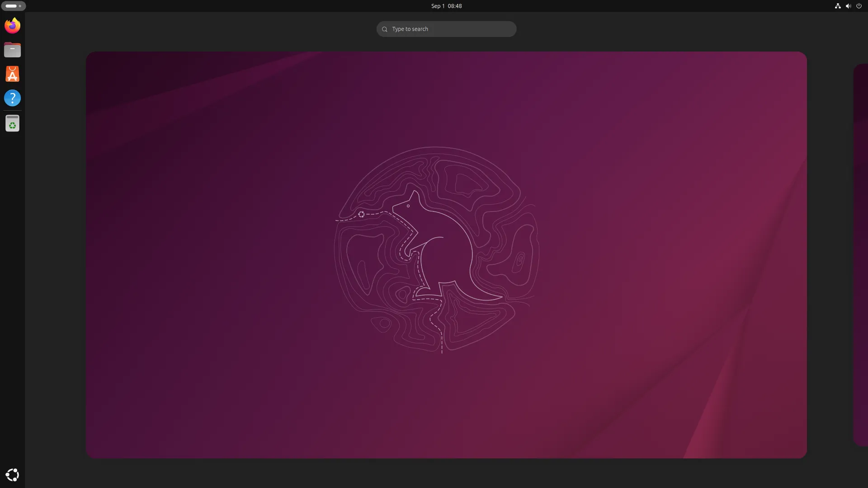Viewport: 868px width, 488px height.
Task: Open the Files manager dock icon
Action: [x=12, y=50]
